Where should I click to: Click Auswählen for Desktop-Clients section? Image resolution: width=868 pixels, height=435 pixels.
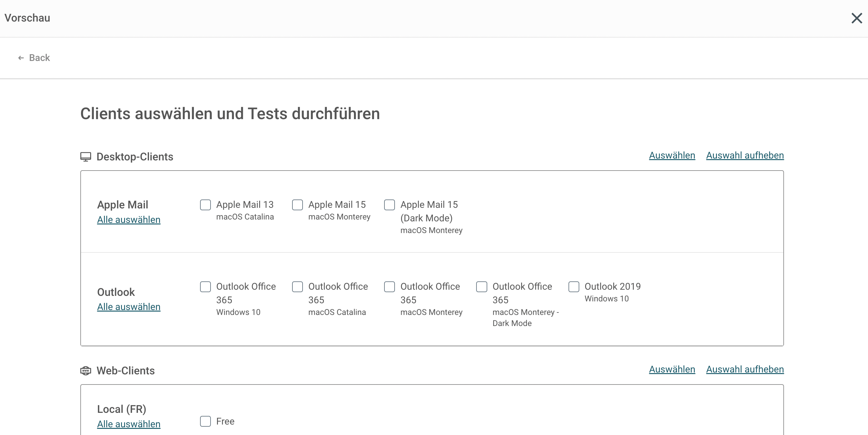pos(672,155)
